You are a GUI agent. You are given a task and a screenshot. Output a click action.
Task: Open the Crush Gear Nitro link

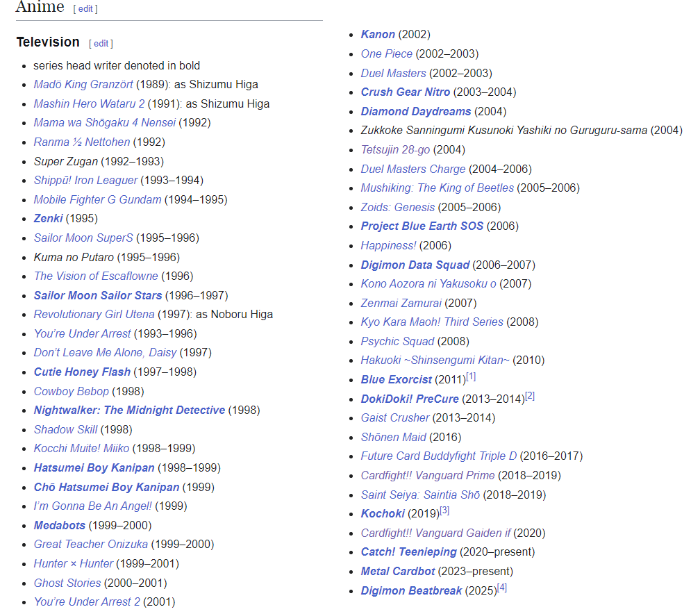406,92
